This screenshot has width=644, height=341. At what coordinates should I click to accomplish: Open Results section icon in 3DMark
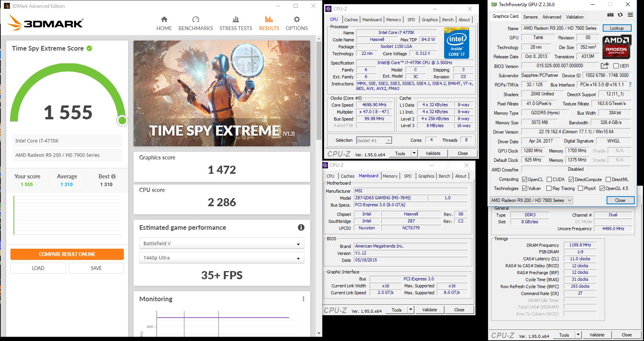click(x=269, y=19)
